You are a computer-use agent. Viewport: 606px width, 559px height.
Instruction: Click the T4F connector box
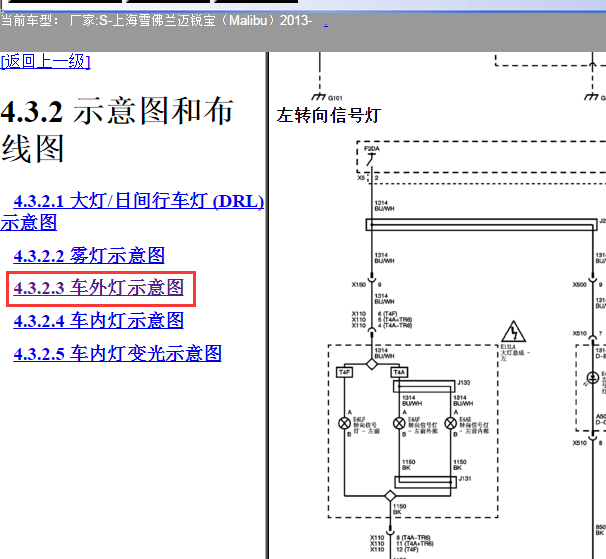[x=344, y=372]
